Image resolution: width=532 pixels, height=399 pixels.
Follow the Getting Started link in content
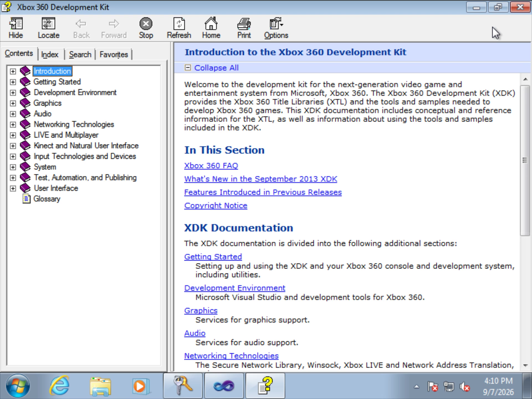pyautogui.click(x=213, y=257)
